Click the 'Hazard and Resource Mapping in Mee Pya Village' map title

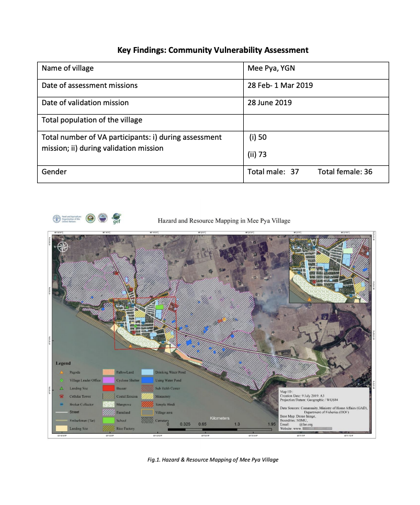tap(224, 221)
